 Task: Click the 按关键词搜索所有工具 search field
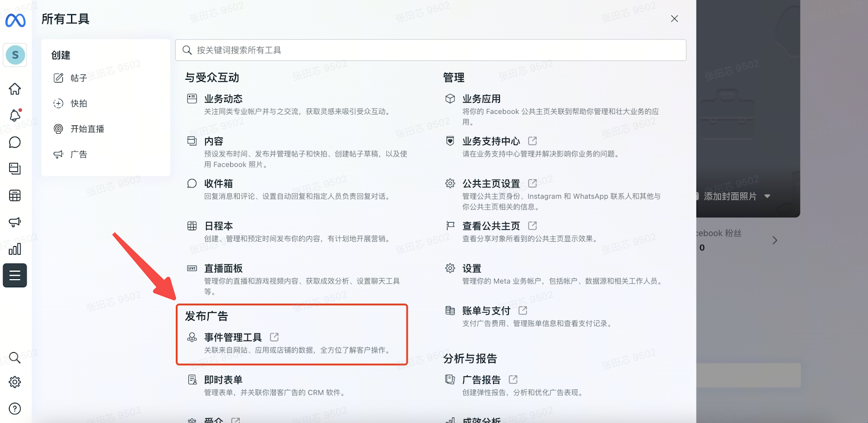(431, 50)
